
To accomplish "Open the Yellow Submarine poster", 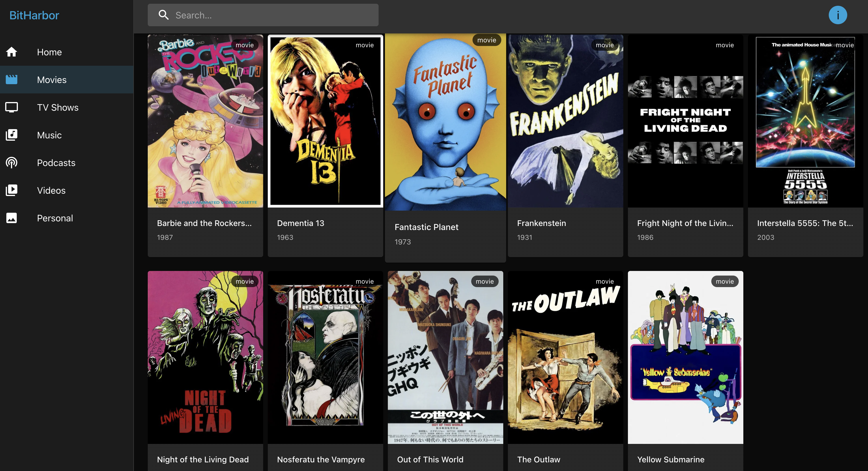I will [685, 357].
